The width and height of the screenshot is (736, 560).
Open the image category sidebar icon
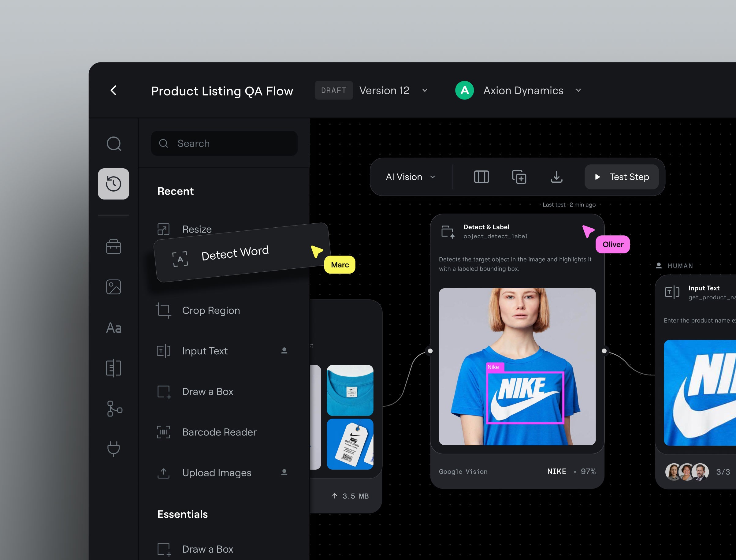pos(113,287)
